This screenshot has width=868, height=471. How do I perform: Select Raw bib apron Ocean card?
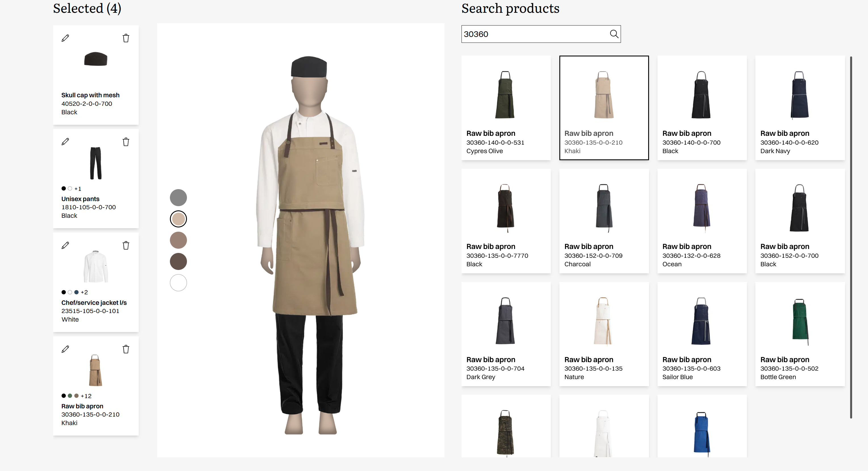[702, 221]
